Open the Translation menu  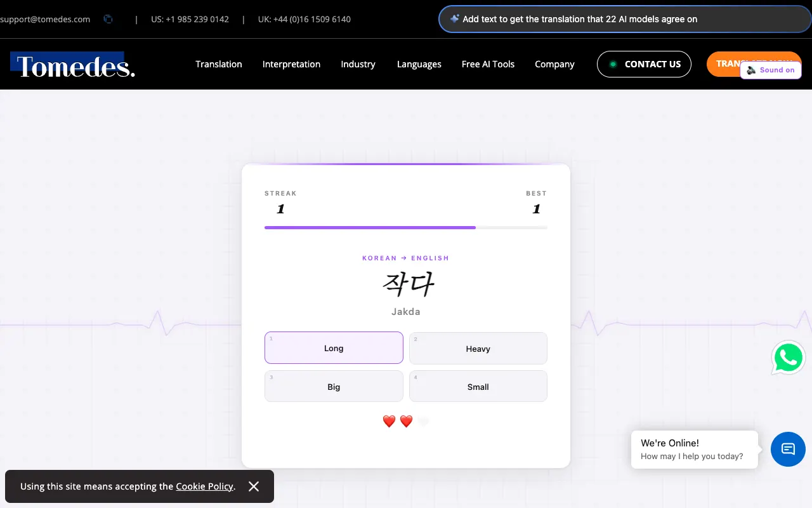coord(219,64)
